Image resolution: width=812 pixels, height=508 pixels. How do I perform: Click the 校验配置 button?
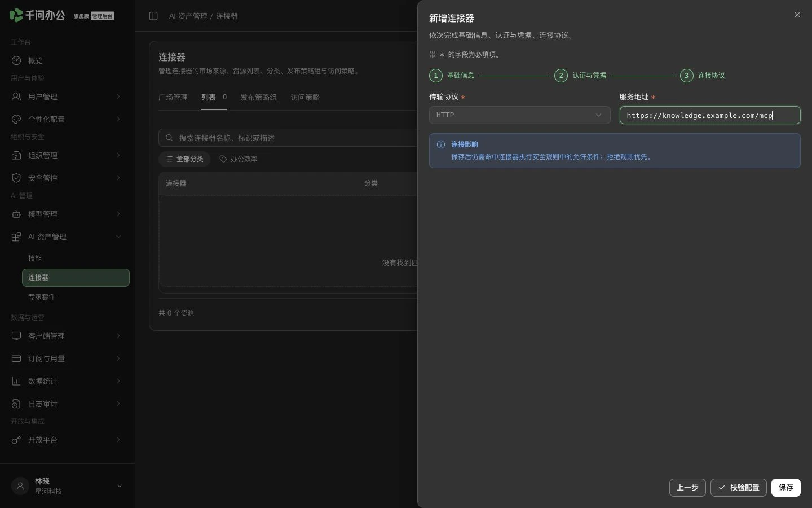pos(739,488)
